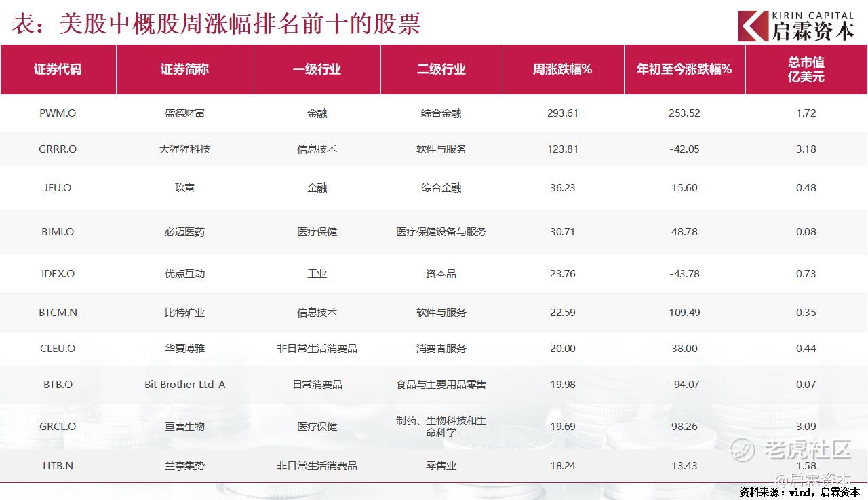Click the ticker LITB.N
The height and width of the screenshot is (500, 868).
[58, 465]
